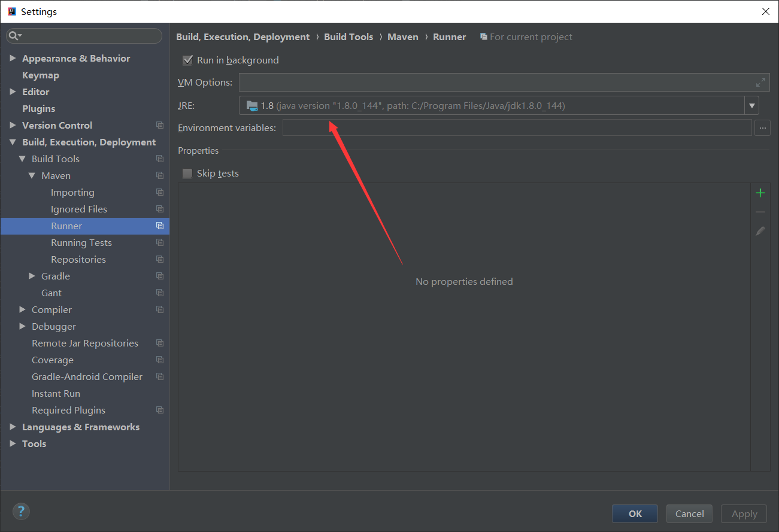The image size is (779, 532).
Task: Click project-level icon next to Coverage
Action: (160, 360)
